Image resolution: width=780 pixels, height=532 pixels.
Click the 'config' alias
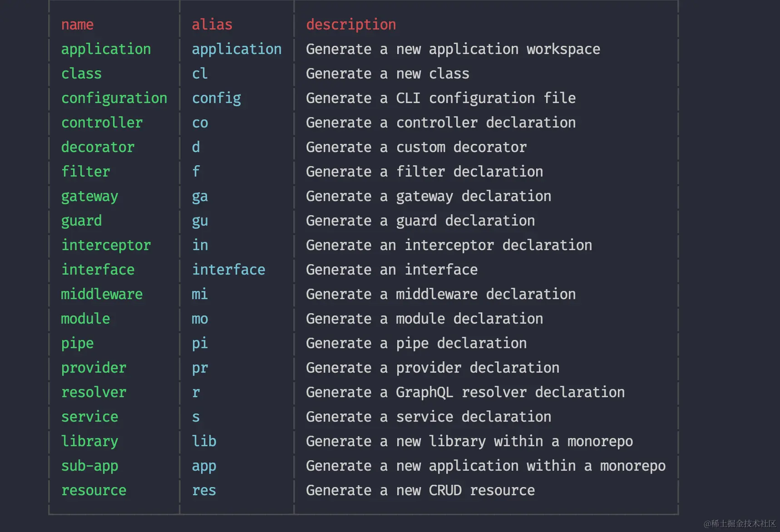point(217,98)
